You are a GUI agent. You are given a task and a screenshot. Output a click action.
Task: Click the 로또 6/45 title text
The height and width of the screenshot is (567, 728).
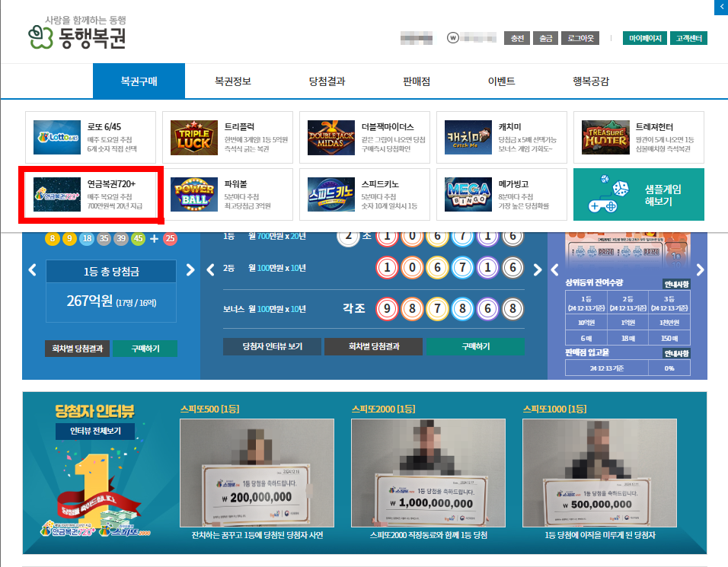point(104,127)
